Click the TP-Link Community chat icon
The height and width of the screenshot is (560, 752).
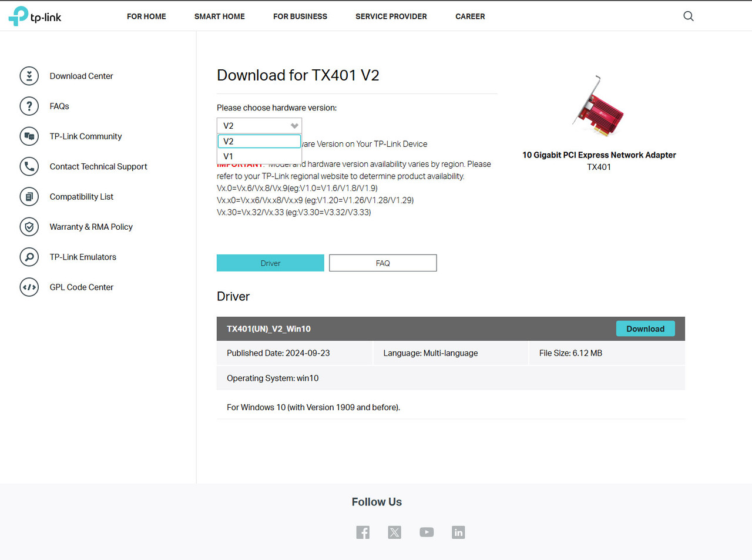[x=29, y=136]
